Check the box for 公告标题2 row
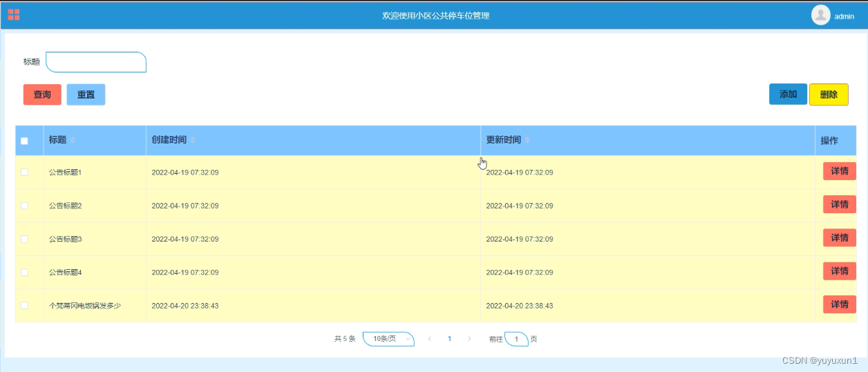Image resolution: width=868 pixels, height=372 pixels. tap(24, 206)
